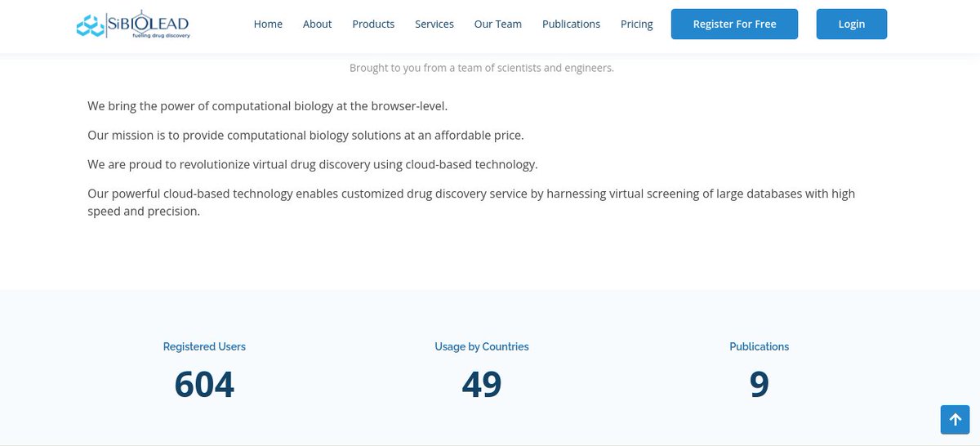Viewport: 980px width, 446px height.
Task: Click the Login button
Action: [x=852, y=24]
